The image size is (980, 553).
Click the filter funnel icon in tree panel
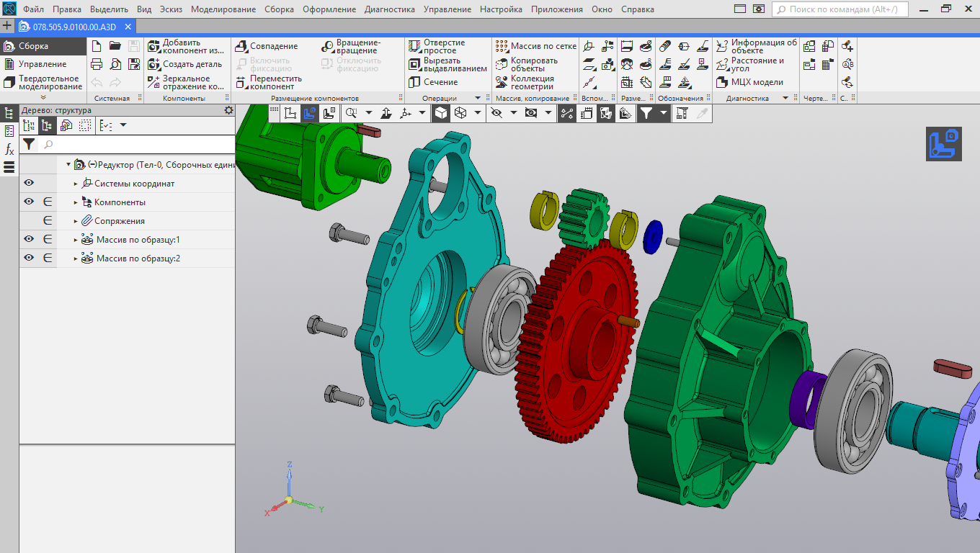tap(28, 144)
